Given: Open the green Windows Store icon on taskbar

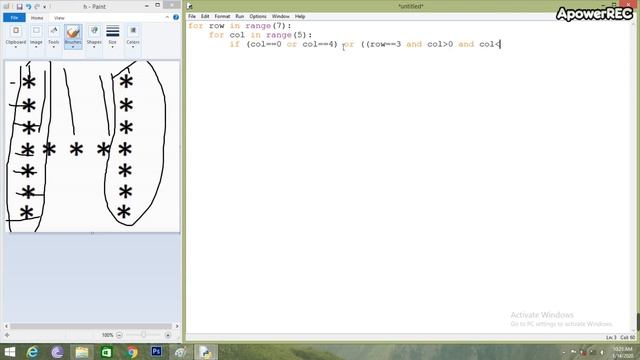Looking at the screenshot, I should click(107, 352).
